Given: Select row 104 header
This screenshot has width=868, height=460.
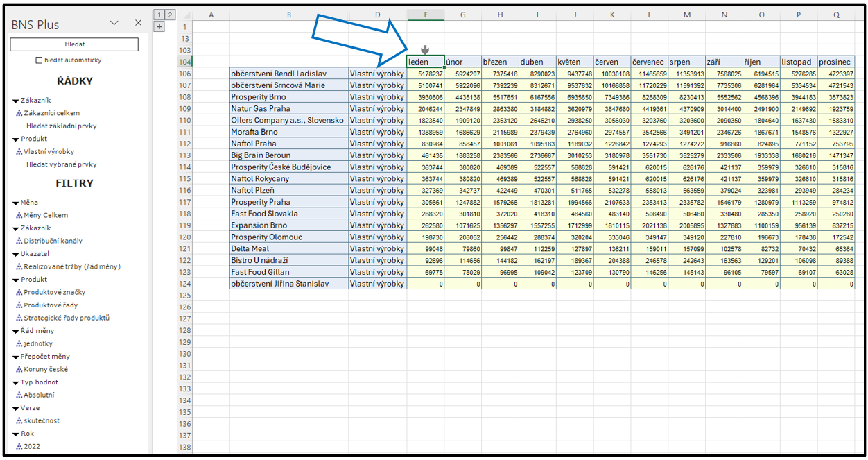Looking at the screenshot, I should click(x=184, y=62).
